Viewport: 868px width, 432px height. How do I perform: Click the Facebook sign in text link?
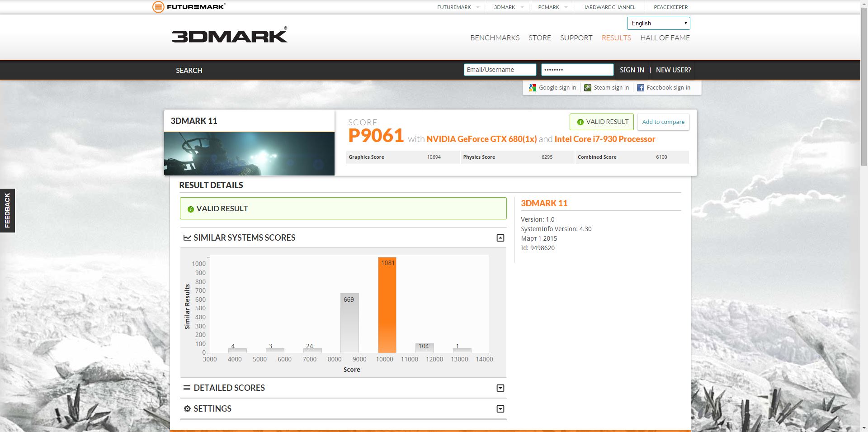[669, 88]
